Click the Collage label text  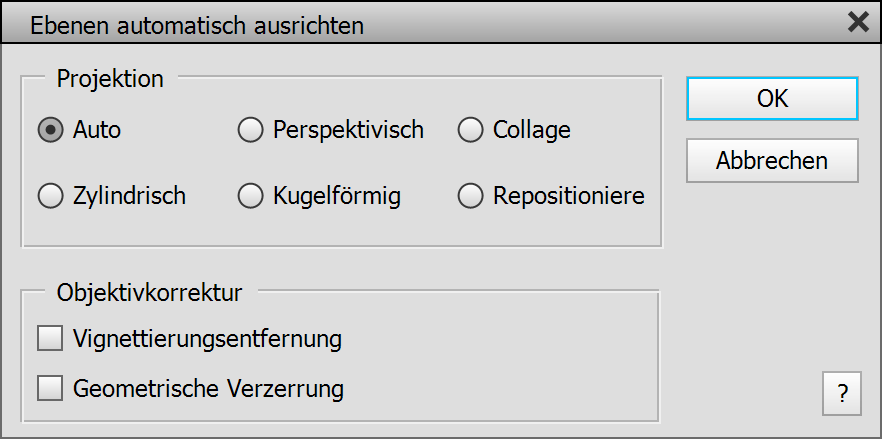coord(532,130)
